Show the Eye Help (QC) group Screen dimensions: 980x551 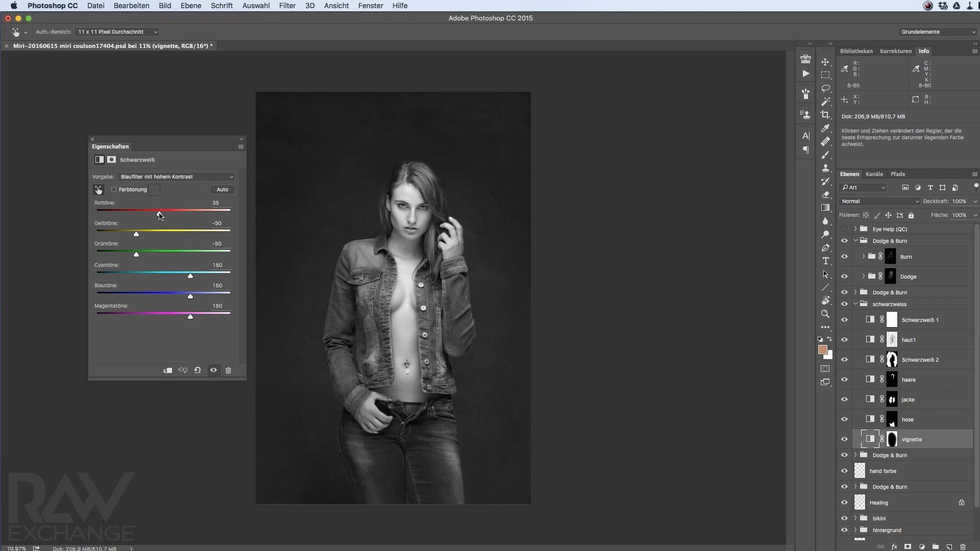844,229
